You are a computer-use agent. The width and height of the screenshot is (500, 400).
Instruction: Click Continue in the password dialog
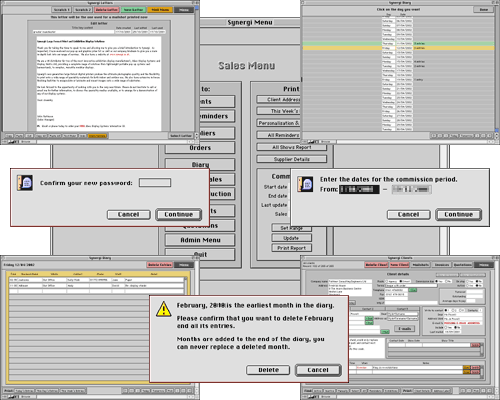pyautogui.click(x=179, y=214)
